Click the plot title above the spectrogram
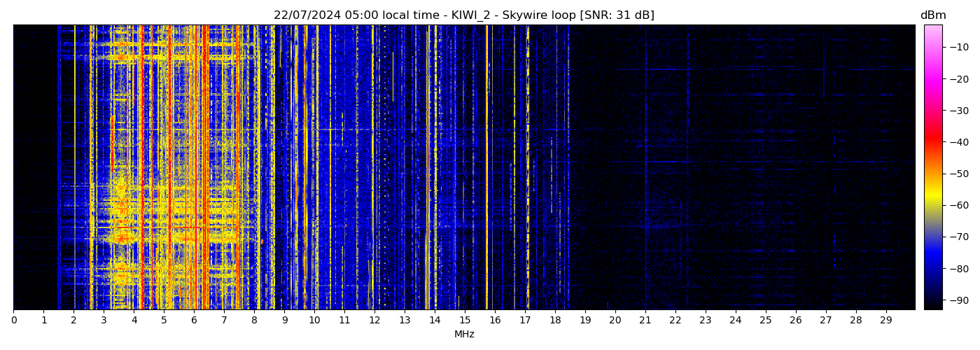 pos(463,15)
